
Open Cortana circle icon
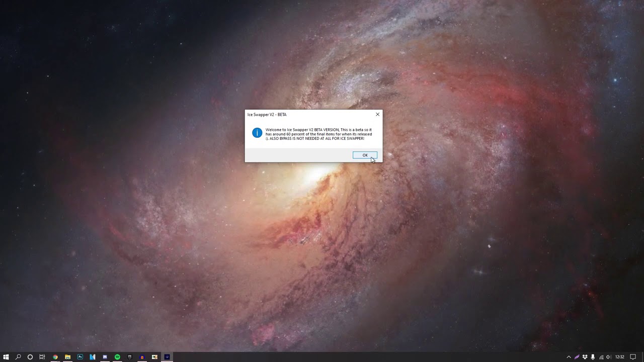click(x=30, y=357)
